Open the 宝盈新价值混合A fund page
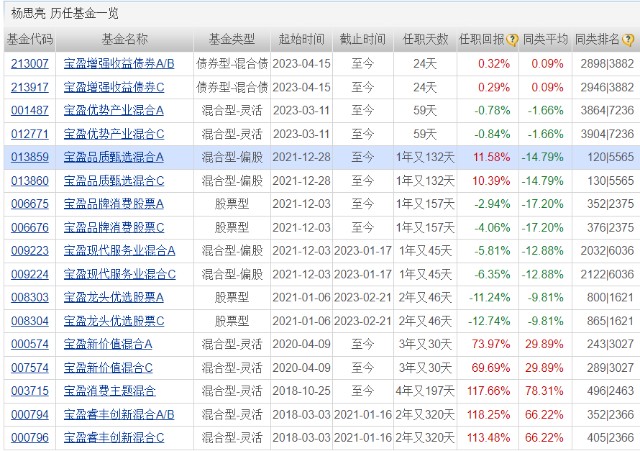This screenshot has height=451, width=640. 108,344
